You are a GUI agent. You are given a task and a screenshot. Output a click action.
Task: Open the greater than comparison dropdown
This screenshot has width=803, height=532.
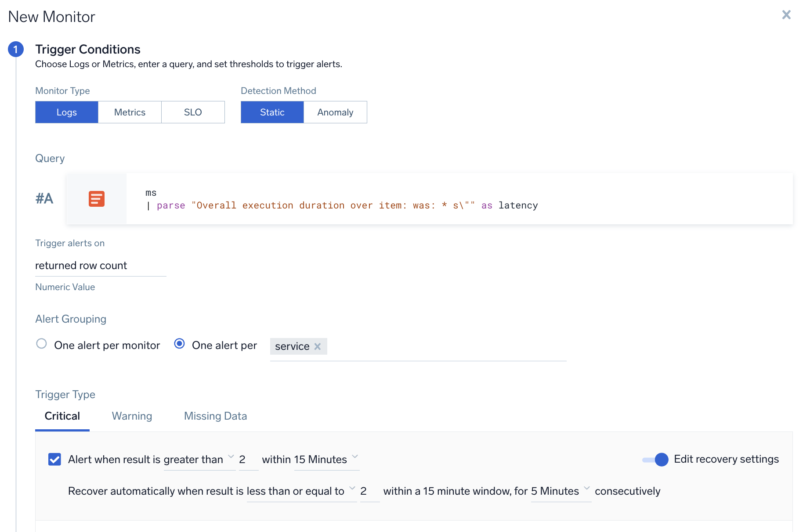(199, 460)
